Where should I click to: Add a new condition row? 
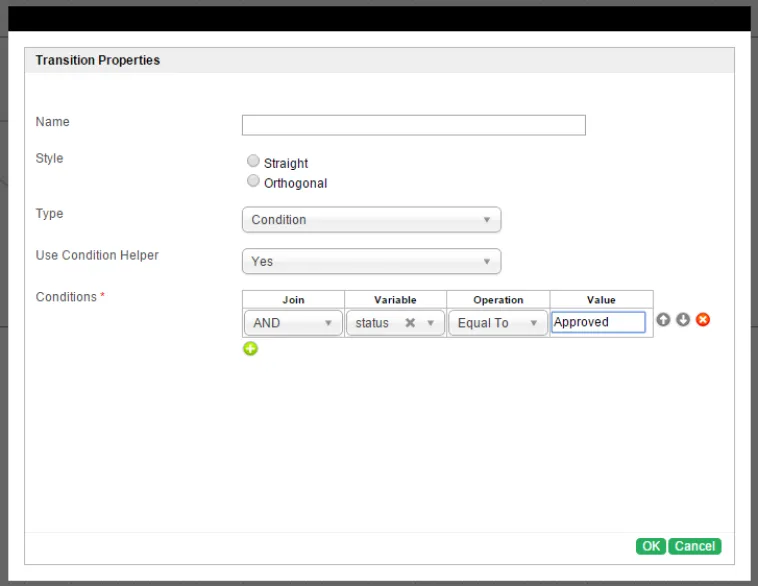[250, 349]
